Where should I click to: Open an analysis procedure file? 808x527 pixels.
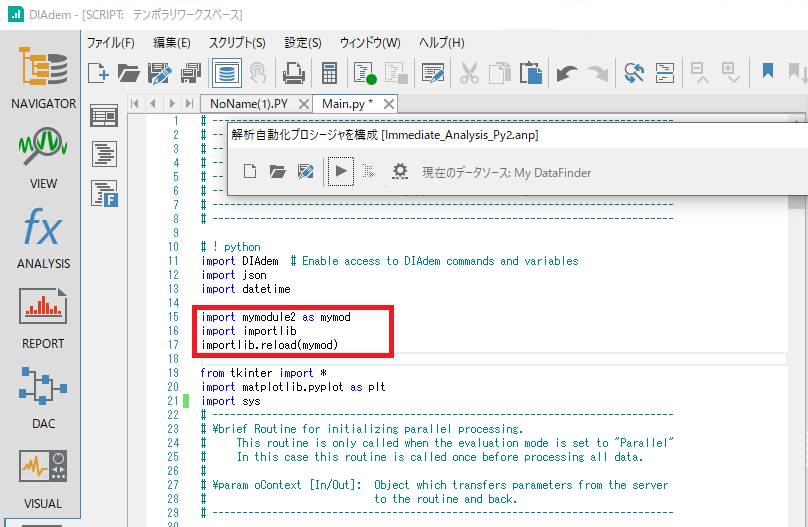278,171
